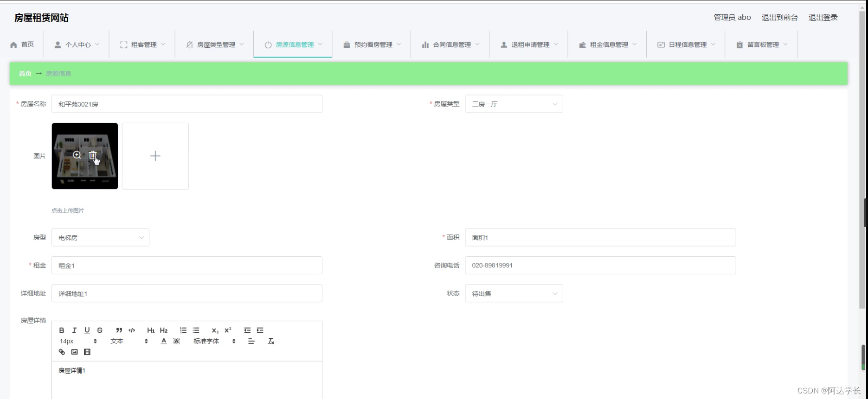Image resolution: width=868 pixels, height=399 pixels.
Task: Open the text color picker
Action: 164,341
